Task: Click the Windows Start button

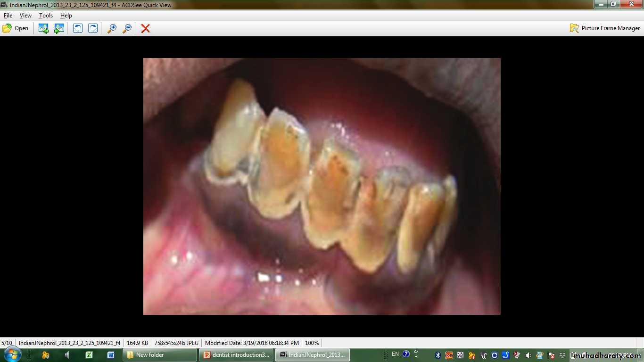Action: click(12, 354)
